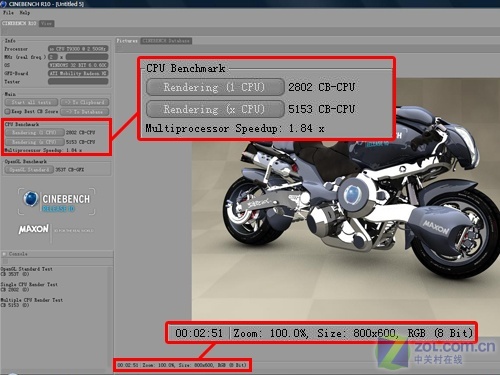500x375 pixels.
Task: Click Multiprocessor Speedup text in left panel
Action: coord(43,150)
